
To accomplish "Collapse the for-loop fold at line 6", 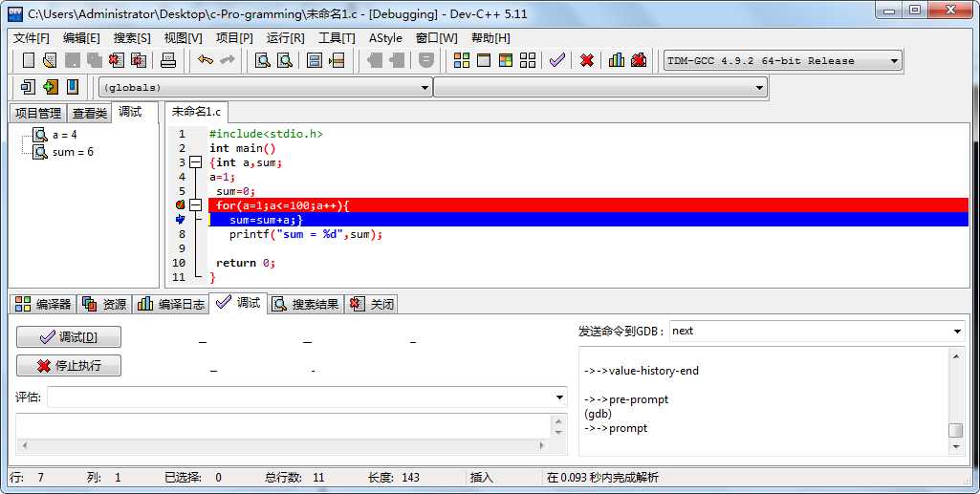I will click(196, 204).
